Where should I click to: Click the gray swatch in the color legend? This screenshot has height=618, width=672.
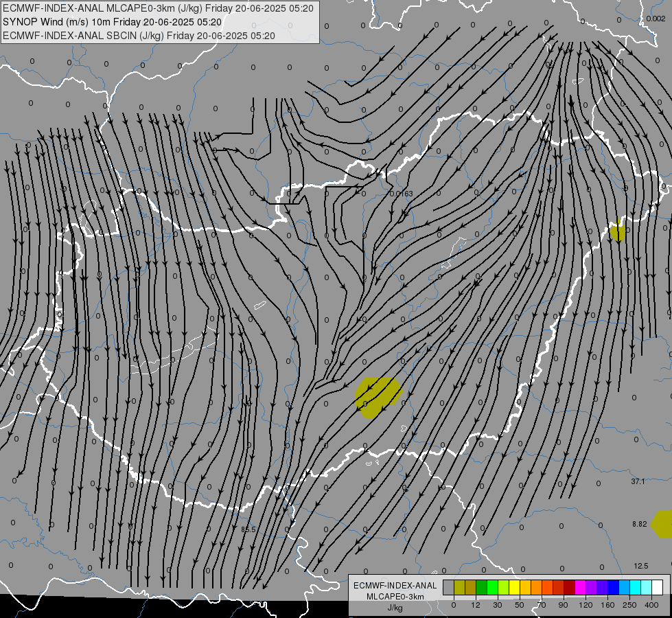[448, 587]
